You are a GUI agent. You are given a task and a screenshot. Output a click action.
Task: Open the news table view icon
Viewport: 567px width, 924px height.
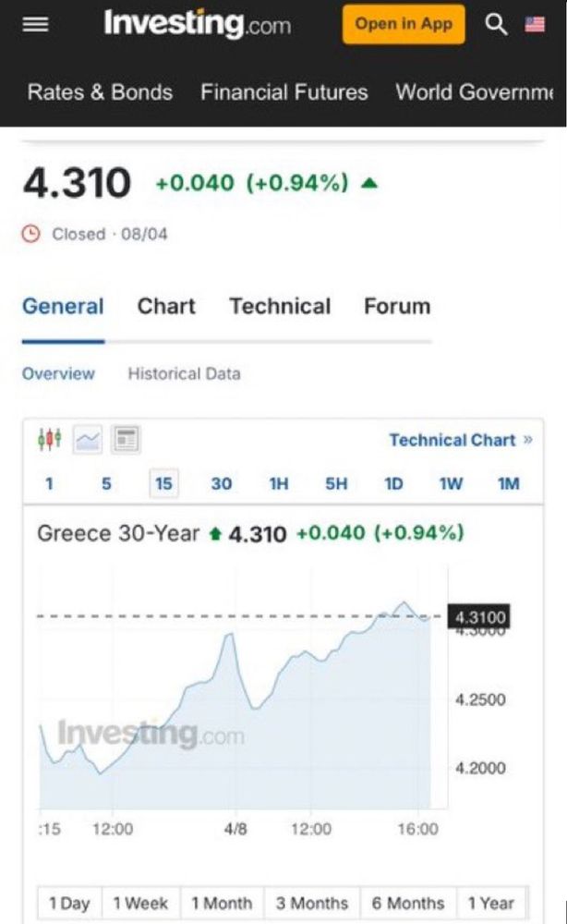[x=126, y=439]
